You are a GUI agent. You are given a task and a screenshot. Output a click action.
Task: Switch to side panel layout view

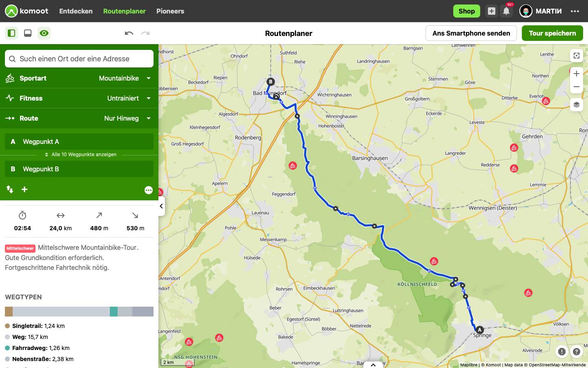point(11,33)
